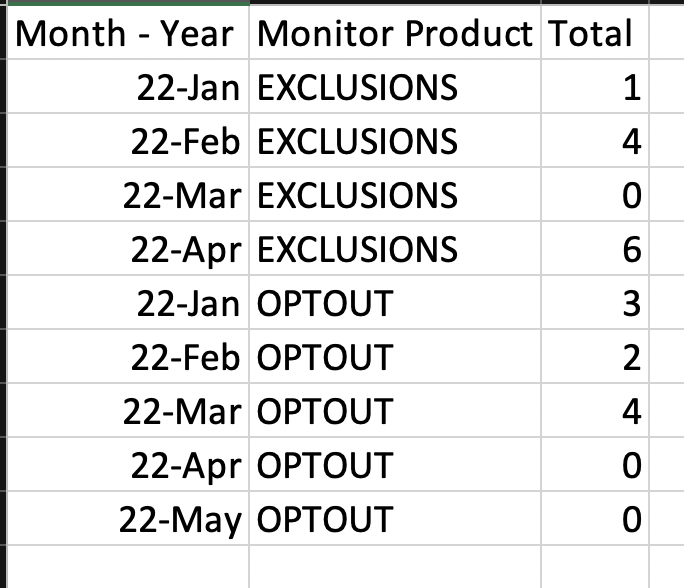This screenshot has width=684, height=588.
Task: Select the Month - Year header cell
Action: pyautogui.click(x=128, y=33)
